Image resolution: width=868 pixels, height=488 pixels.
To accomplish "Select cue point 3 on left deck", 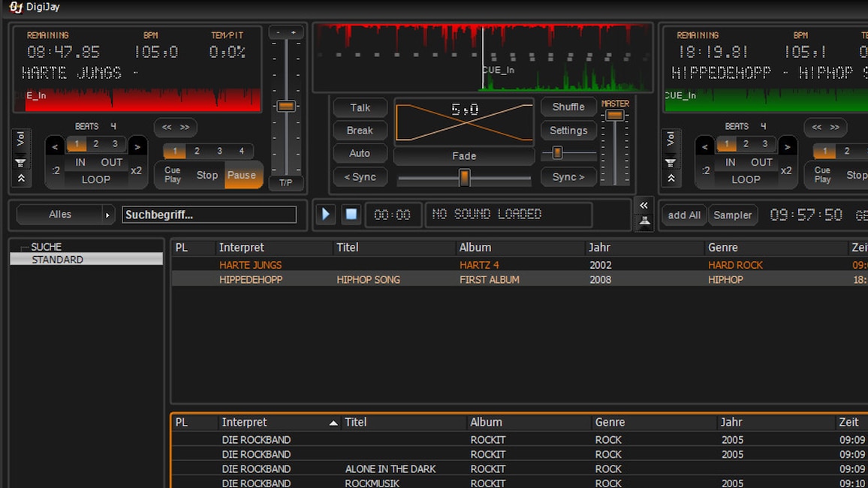I will [x=219, y=152].
